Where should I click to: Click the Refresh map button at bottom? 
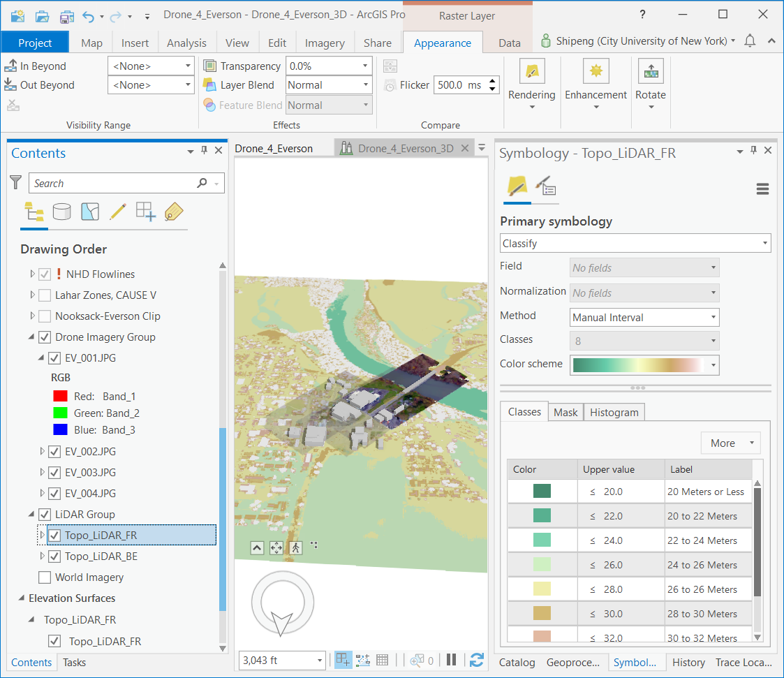pyautogui.click(x=477, y=660)
